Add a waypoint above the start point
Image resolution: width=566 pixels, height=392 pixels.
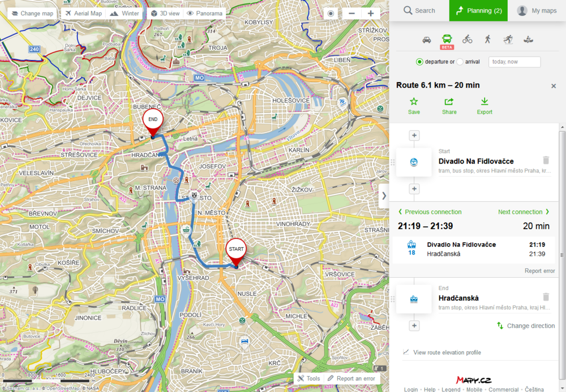point(414,135)
